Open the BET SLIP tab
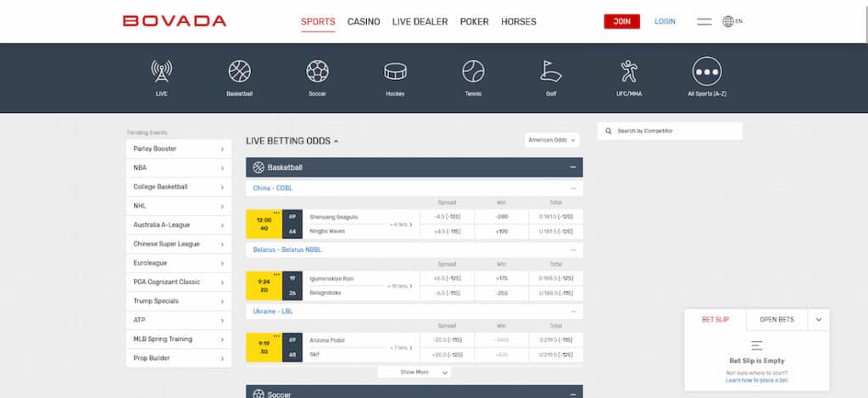The width and height of the screenshot is (868, 398). pyautogui.click(x=715, y=320)
